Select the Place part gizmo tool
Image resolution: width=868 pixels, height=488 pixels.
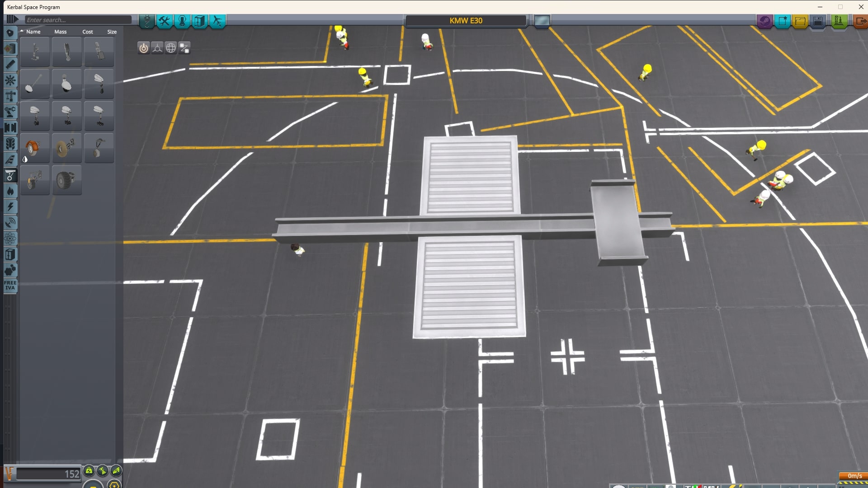(x=144, y=48)
